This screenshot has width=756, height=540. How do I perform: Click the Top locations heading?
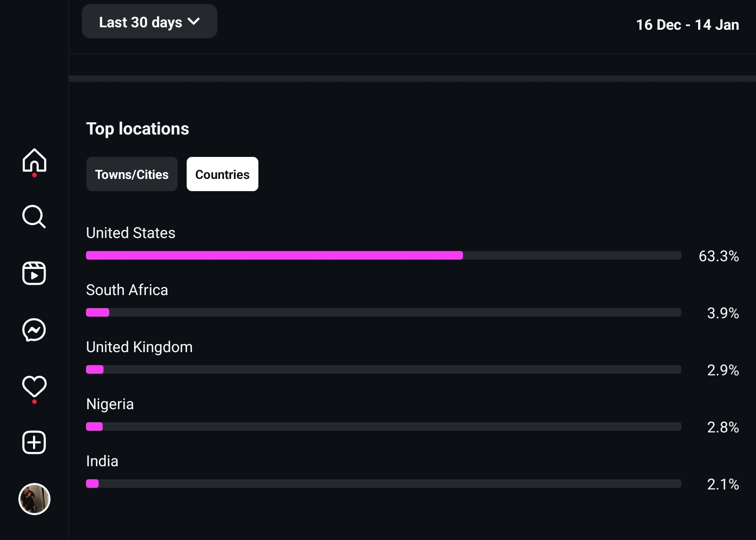click(x=138, y=129)
